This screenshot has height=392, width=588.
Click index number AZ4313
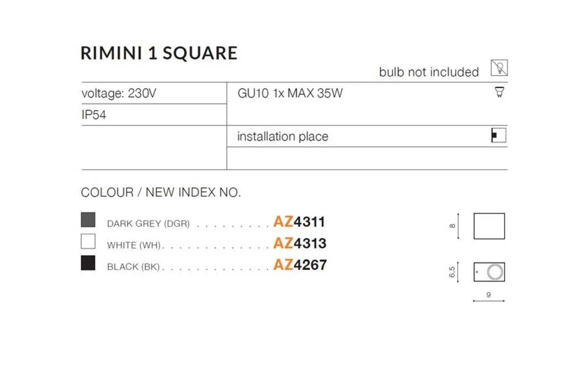click(300, 243)
